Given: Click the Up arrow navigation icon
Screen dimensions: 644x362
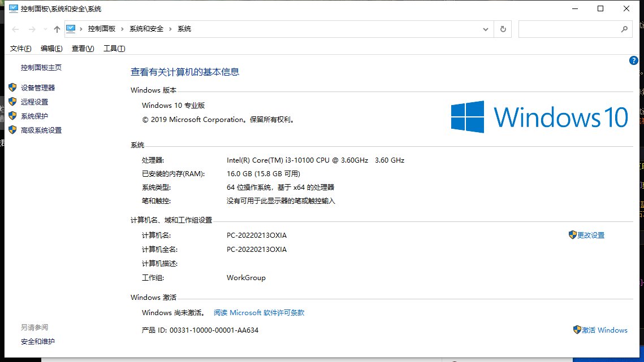Looking at the screenshot, I should 57,29.
